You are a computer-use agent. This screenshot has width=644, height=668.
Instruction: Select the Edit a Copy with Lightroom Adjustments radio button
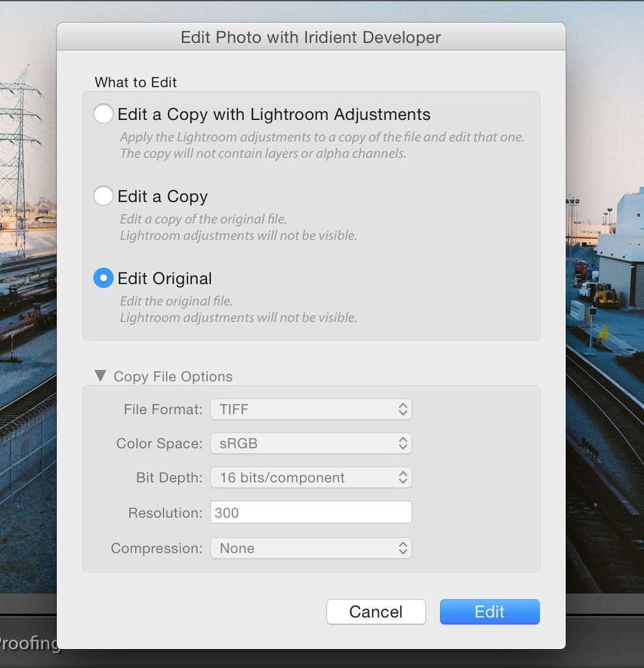pos(104,114)
